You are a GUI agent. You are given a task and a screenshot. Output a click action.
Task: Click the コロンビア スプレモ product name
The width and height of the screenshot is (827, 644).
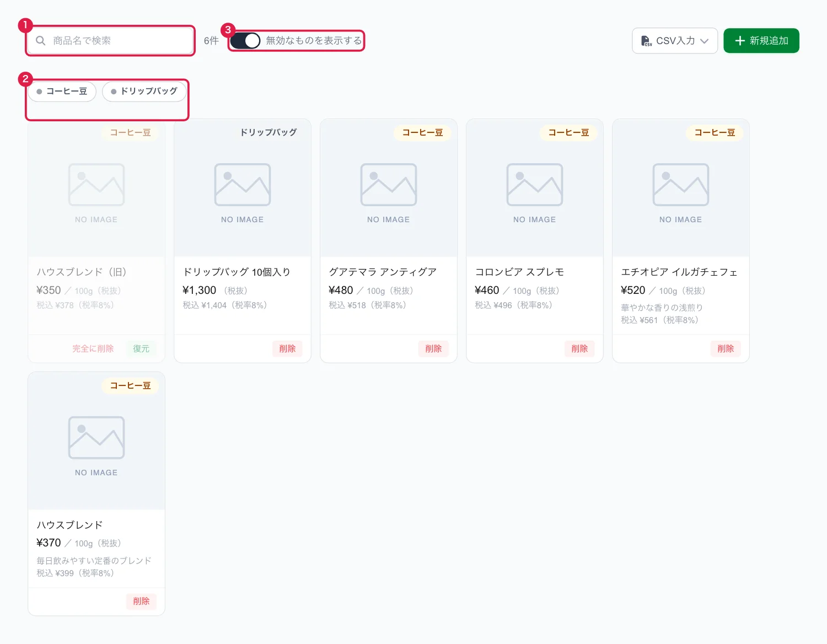coord(519,272)
